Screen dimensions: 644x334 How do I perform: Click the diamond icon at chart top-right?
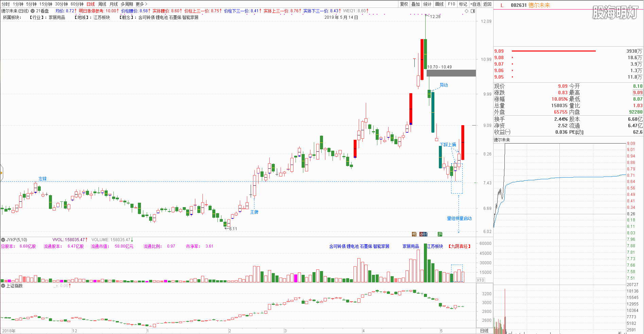pyautogui.click(x=466, y=11)
